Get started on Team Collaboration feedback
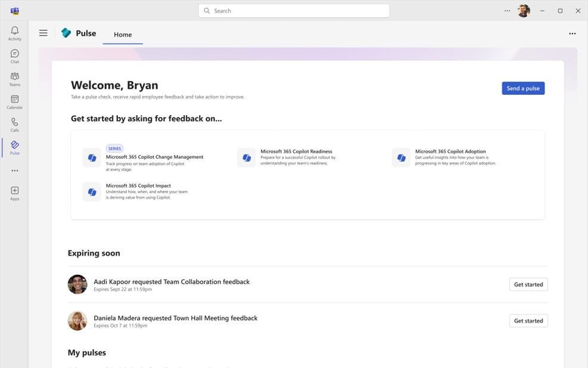Screen dimensions: 588x368 528,284
